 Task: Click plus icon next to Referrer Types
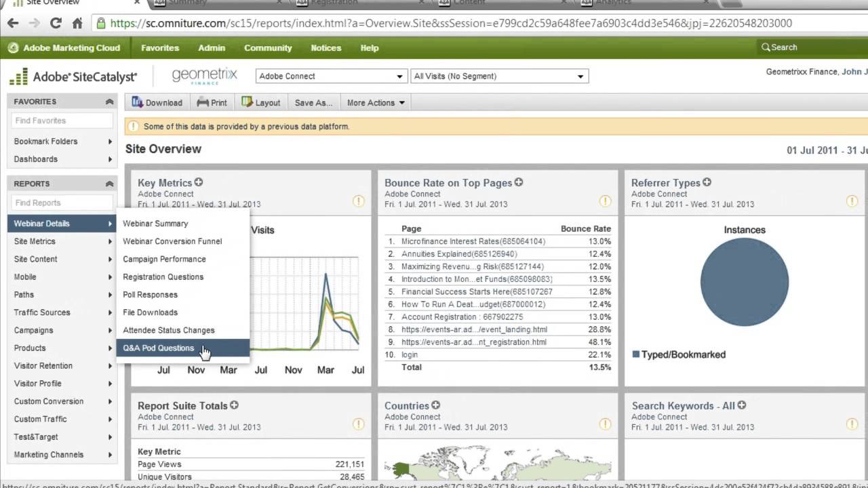point(707,182)
